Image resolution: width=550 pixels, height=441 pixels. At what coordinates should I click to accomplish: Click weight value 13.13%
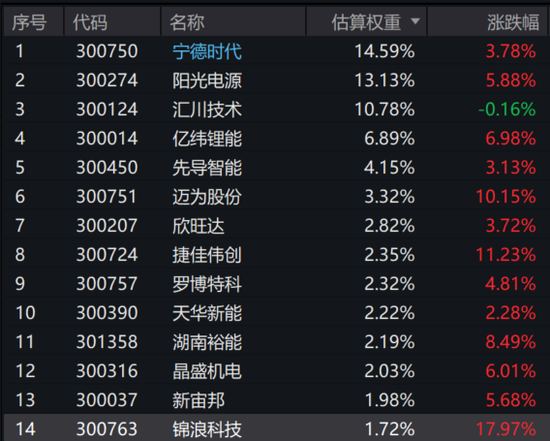pyautogui.click(x=385, y=80)
